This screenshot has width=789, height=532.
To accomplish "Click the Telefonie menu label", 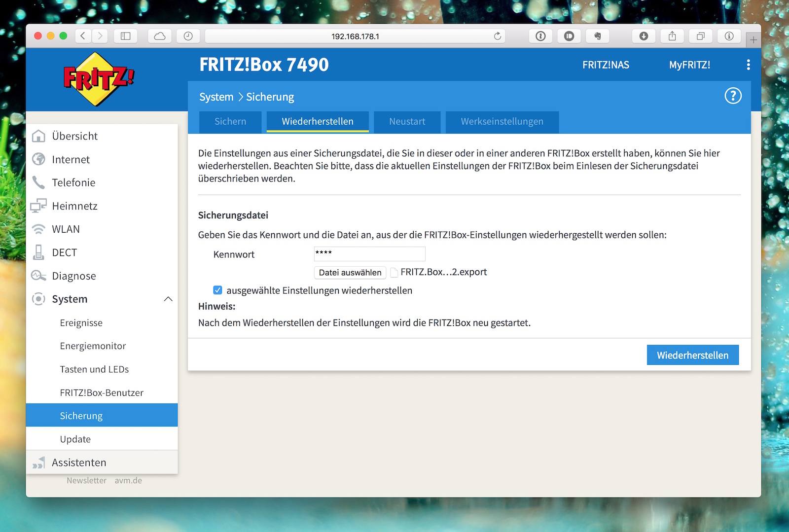I will 73,182.
